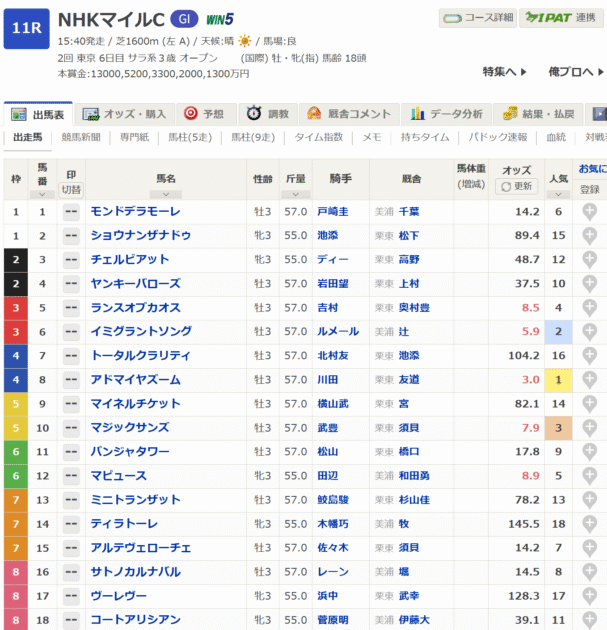Select the 持ちタイム sub-tab
This screenshot has height=630, width=607.
425,137
